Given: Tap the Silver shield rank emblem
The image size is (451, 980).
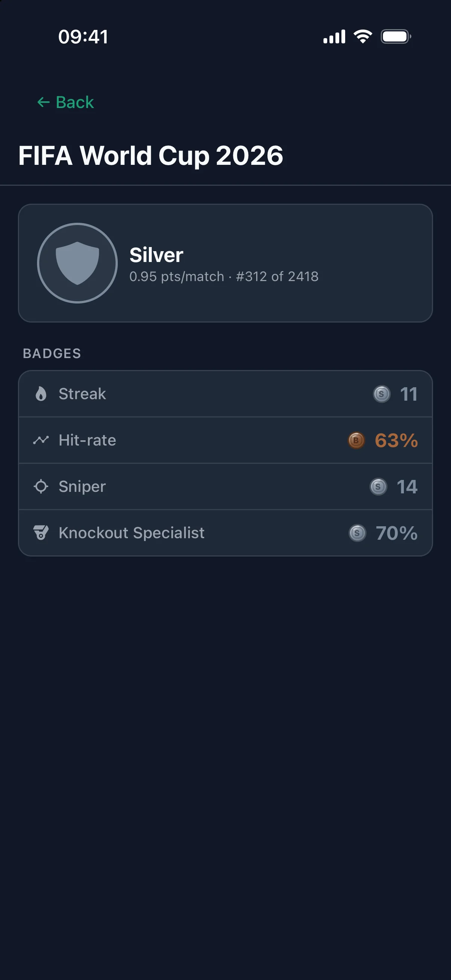Looking at the screenshot, I should point(77,263).
